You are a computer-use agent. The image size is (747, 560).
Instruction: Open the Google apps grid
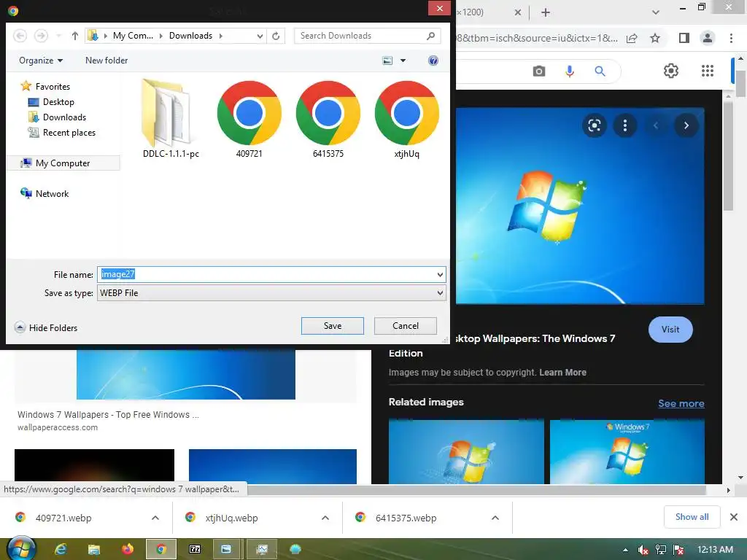708,71
